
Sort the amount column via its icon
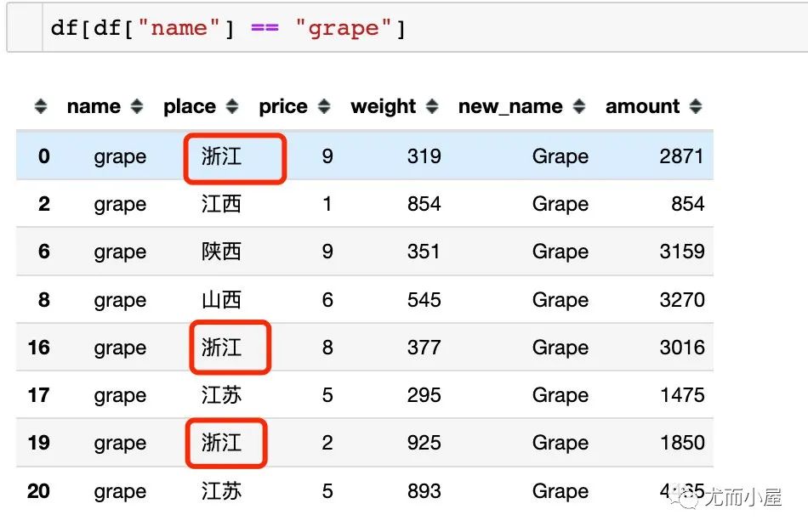696,106
